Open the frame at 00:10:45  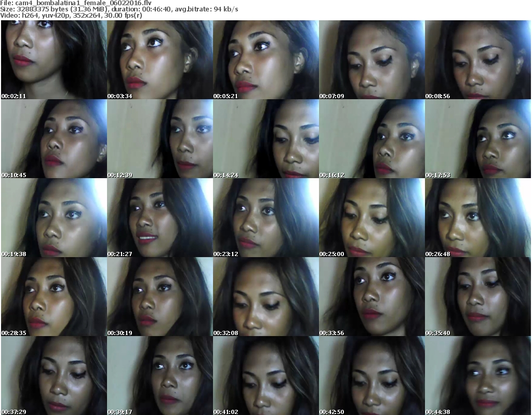click(x=54, y=139)
